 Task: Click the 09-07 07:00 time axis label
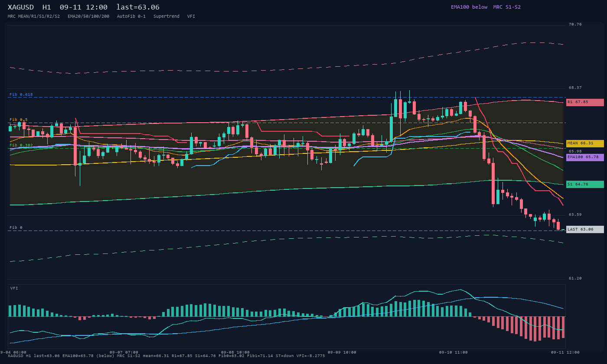124,352
